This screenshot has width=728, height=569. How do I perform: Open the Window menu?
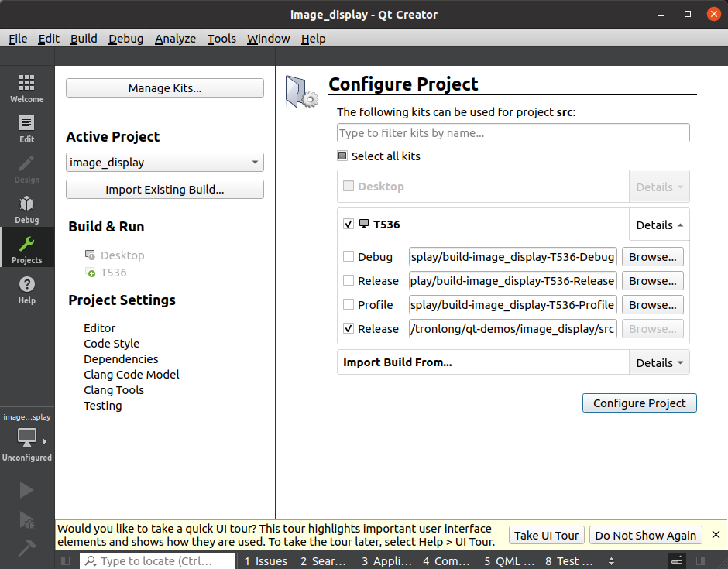[269, 39]
